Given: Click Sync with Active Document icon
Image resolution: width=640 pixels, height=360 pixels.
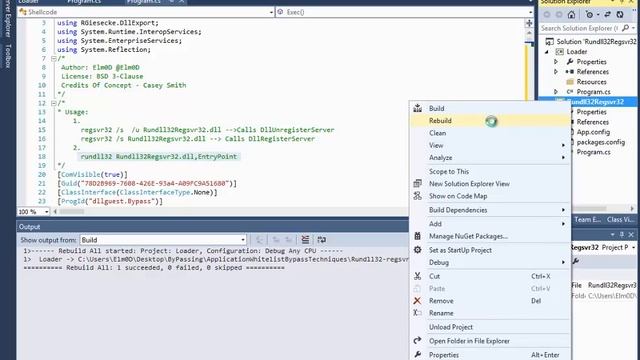Looking at the screenshot, I should pos(607,15).
